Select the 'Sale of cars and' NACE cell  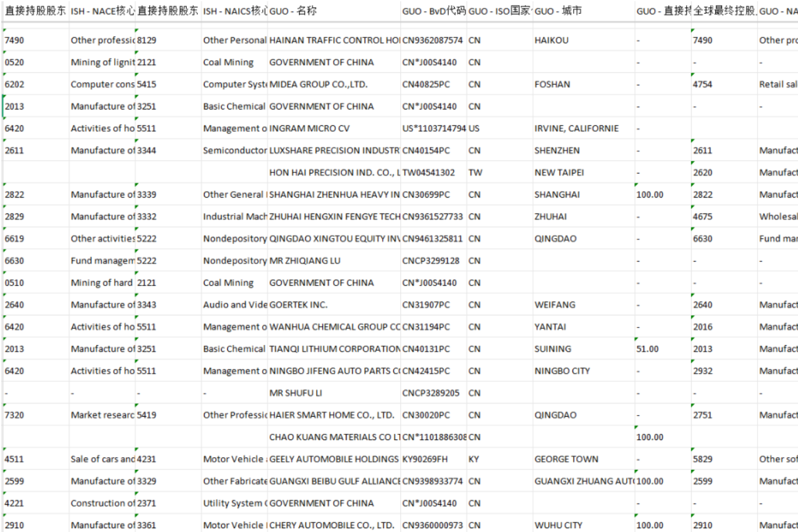(102, 459)
